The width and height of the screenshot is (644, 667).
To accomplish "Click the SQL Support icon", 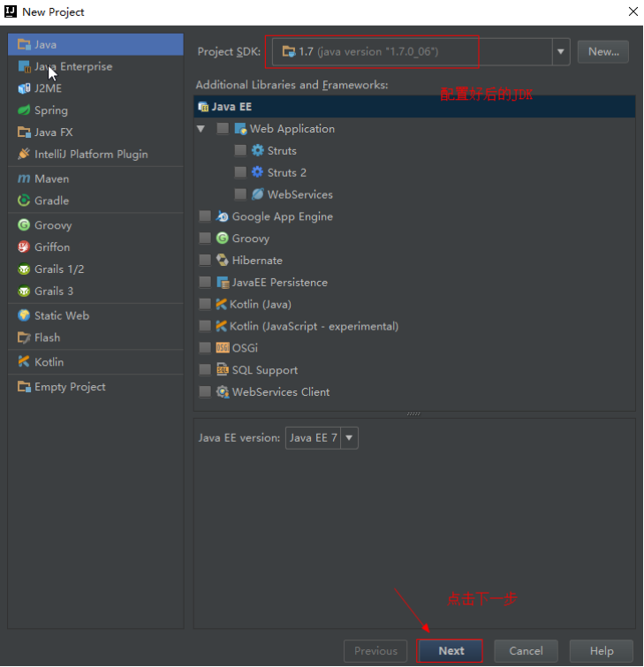I will point(223,369).
